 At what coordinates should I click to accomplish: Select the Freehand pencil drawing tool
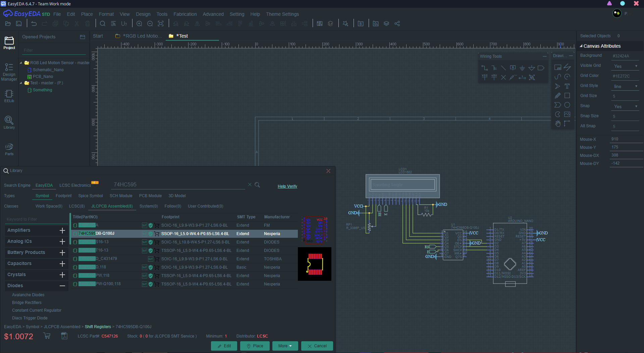coord(558,96)
